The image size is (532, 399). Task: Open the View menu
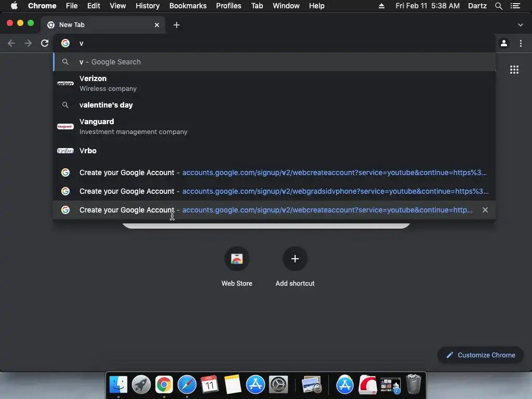118,6
